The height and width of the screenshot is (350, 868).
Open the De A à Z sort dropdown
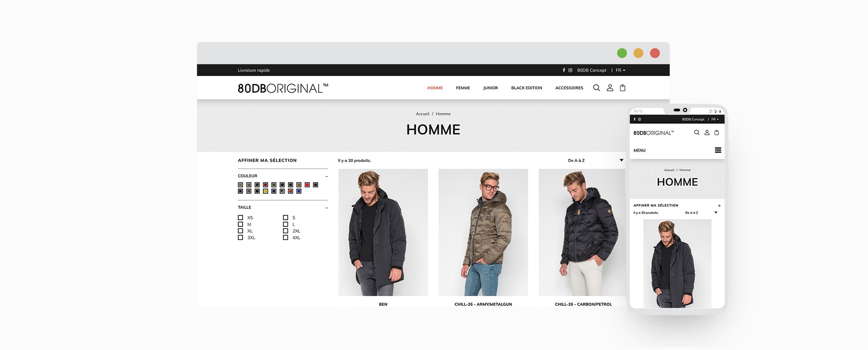(596, 160)
